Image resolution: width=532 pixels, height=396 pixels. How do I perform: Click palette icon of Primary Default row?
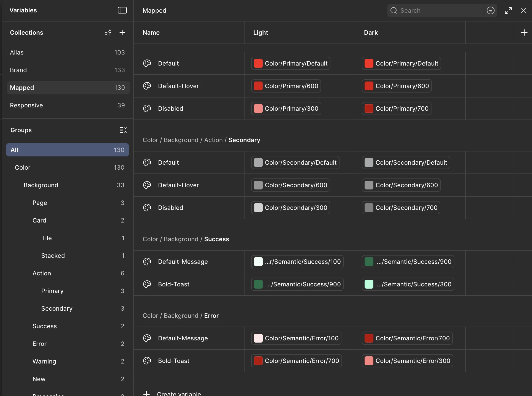click(147, 63)
